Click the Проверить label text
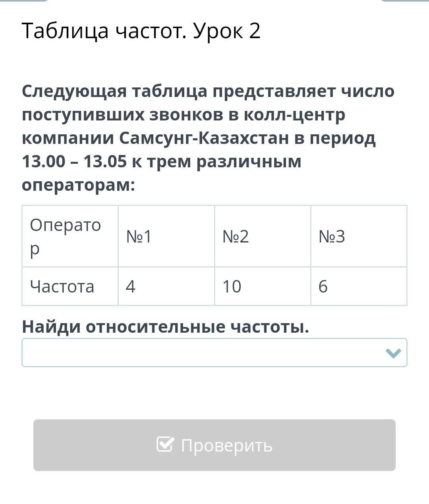 click(226, 445)
